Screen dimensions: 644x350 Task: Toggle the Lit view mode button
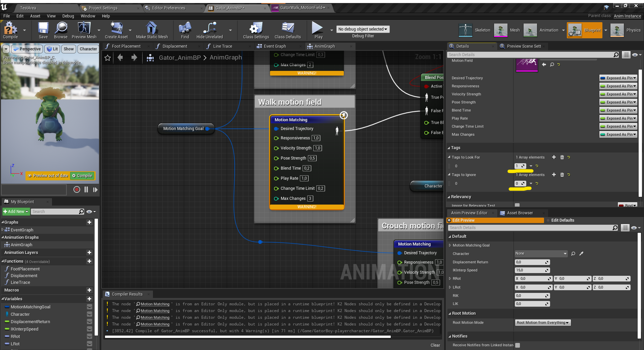52,49
